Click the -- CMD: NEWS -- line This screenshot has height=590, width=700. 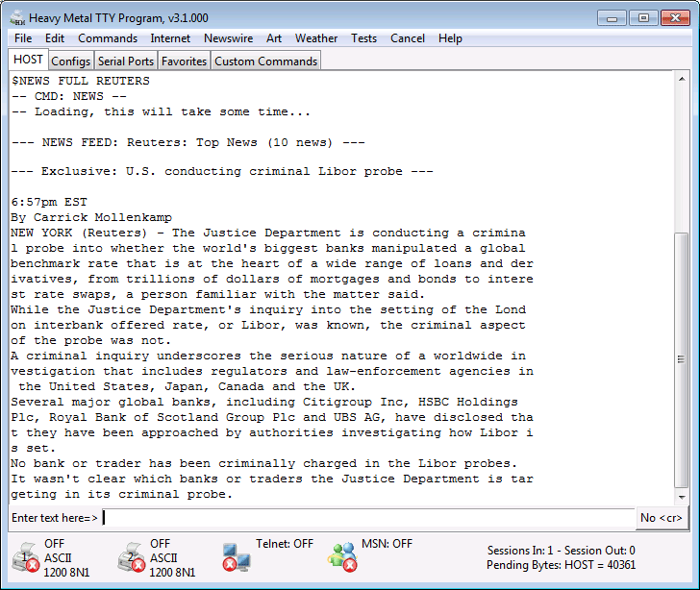click(69, 96)
